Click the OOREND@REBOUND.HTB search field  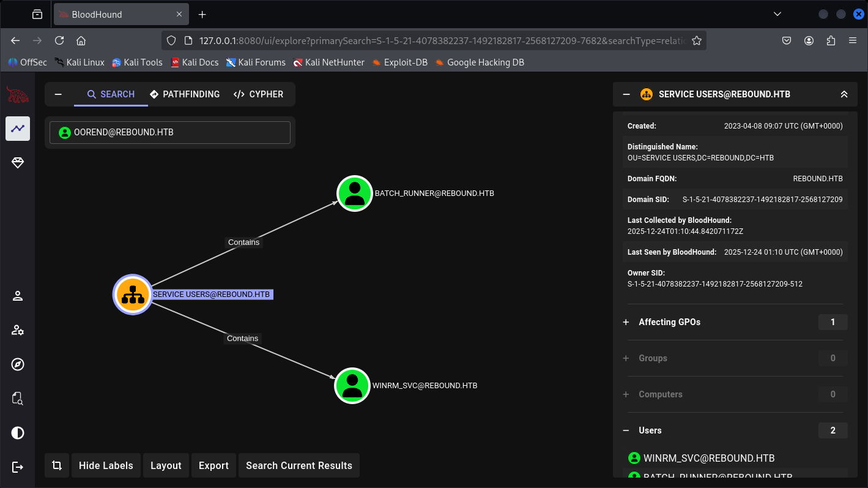click(x=170, y=132)
